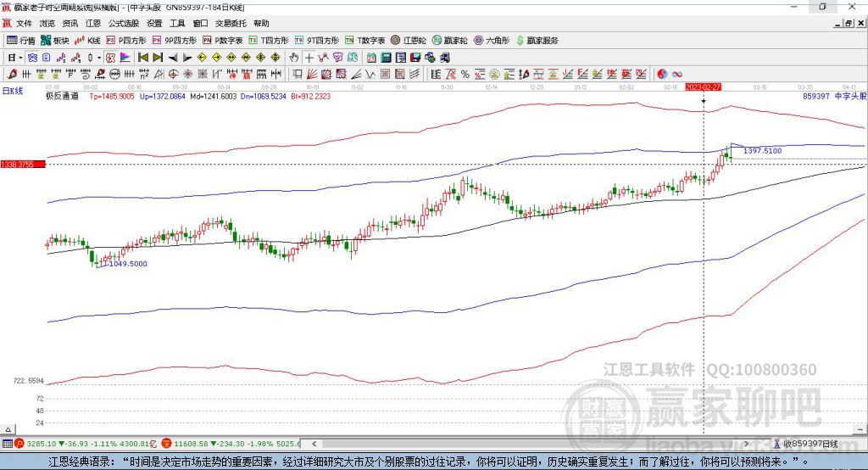Open the 窗口 menu
Image resolution: width=868 pixels, height=470 pixels.
pos(200,23)
